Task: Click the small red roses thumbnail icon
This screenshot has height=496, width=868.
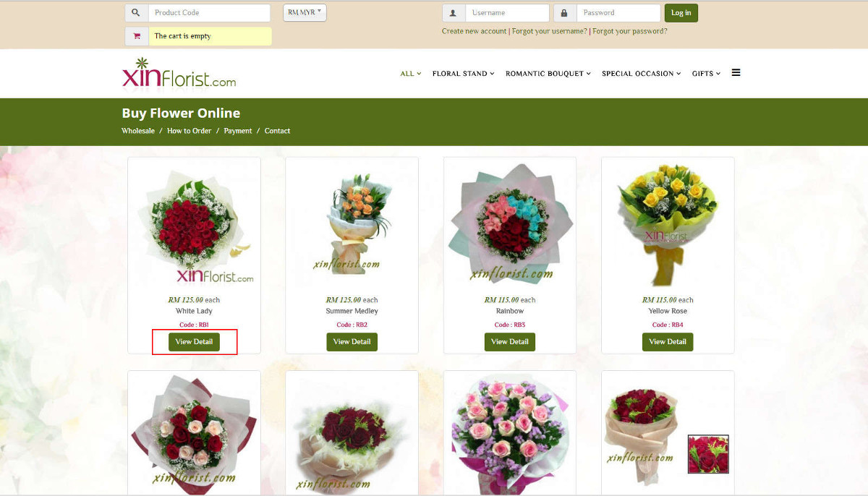Action: coord(707,453)
